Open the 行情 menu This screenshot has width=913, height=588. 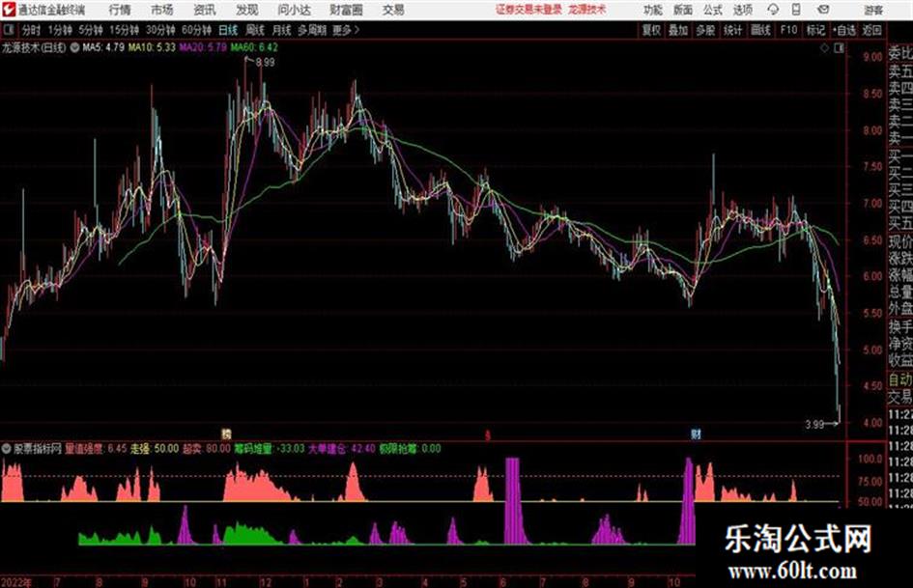(120, 10)
